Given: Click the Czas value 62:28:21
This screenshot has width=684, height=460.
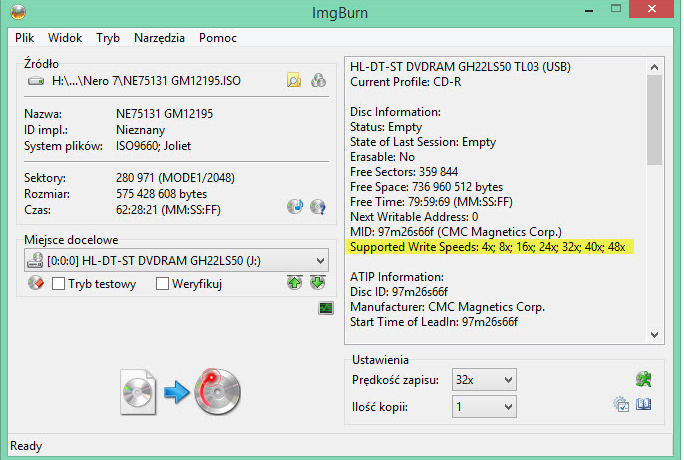Looking at the screenshot, I should click(168, 210).
